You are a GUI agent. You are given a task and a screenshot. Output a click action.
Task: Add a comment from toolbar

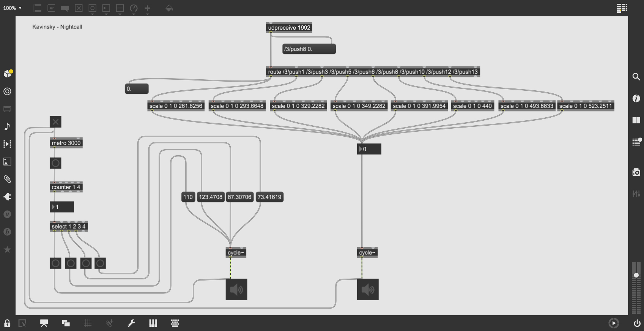(65, 8)
